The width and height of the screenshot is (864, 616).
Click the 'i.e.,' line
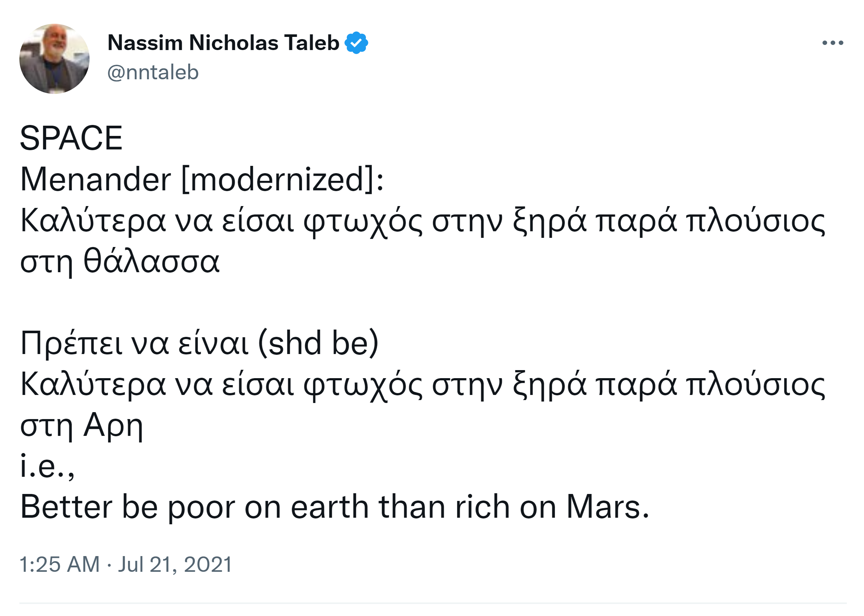pos(47,467)
